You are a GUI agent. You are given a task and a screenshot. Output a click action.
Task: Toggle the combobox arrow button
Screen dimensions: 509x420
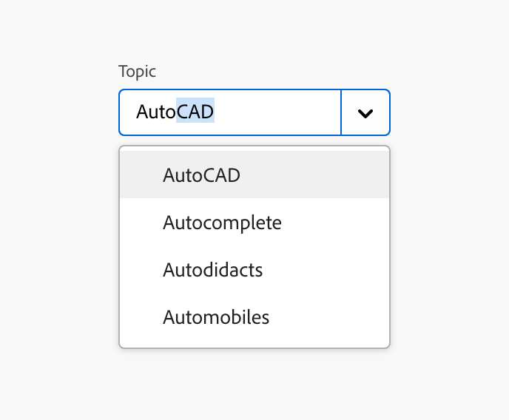pyautogui.click(x=365, y=113)
